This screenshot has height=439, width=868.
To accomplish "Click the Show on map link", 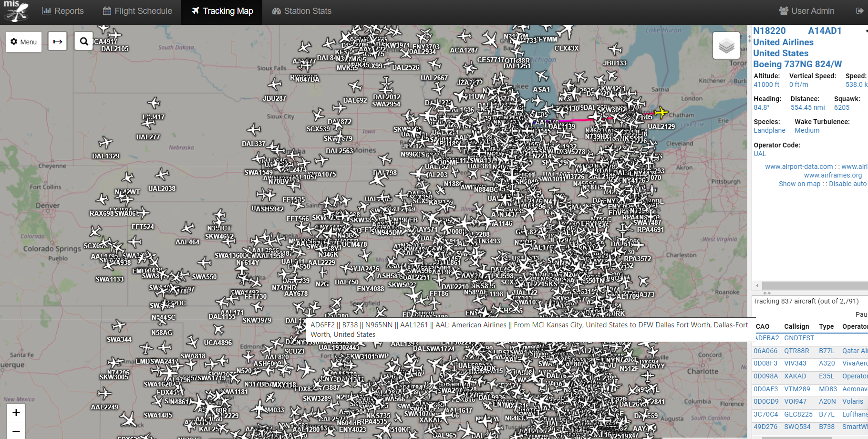I will pyautogui.click(x=799, y=184).
